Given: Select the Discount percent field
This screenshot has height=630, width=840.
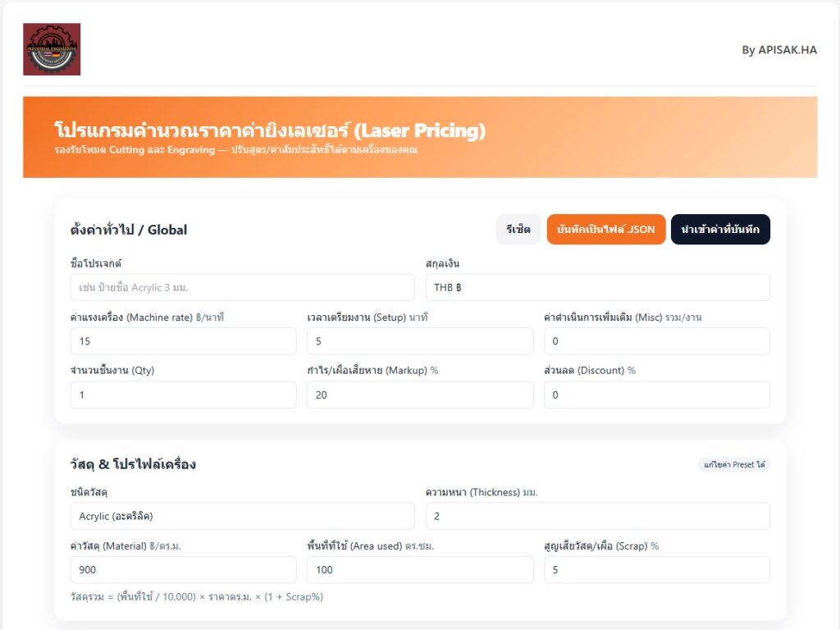Looking at the screenshot, I should (x=656, y=395).
